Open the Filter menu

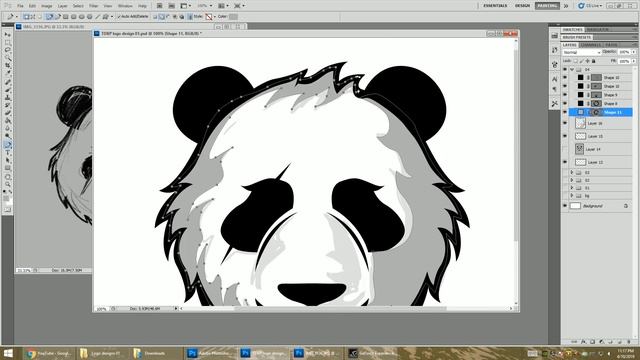93,6
